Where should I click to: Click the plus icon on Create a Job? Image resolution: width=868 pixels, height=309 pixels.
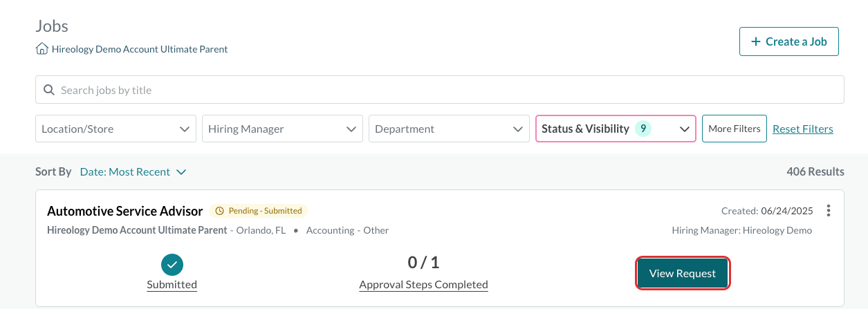[757, 41]
